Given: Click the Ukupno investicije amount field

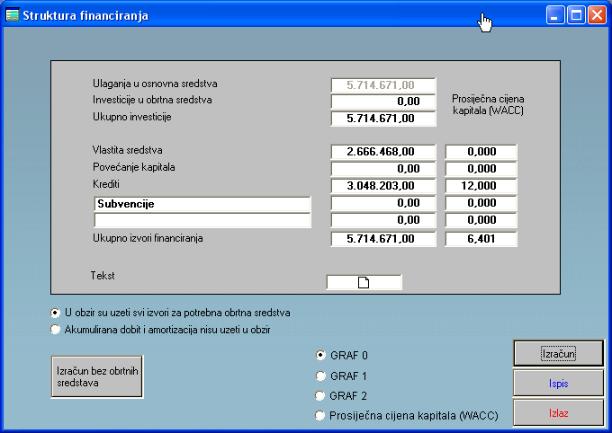Looking at the screenshot, I should 383,118.
